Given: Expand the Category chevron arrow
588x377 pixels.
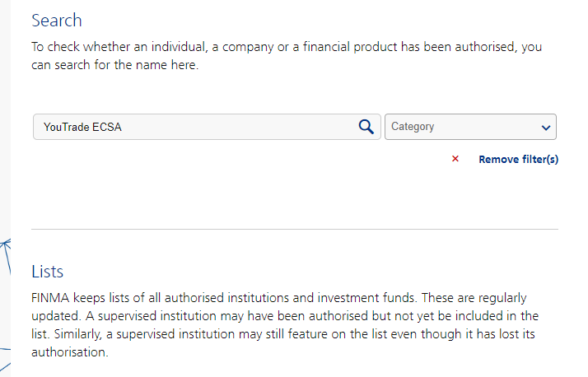Looking at the screenshot, I should tap(545, 128).
